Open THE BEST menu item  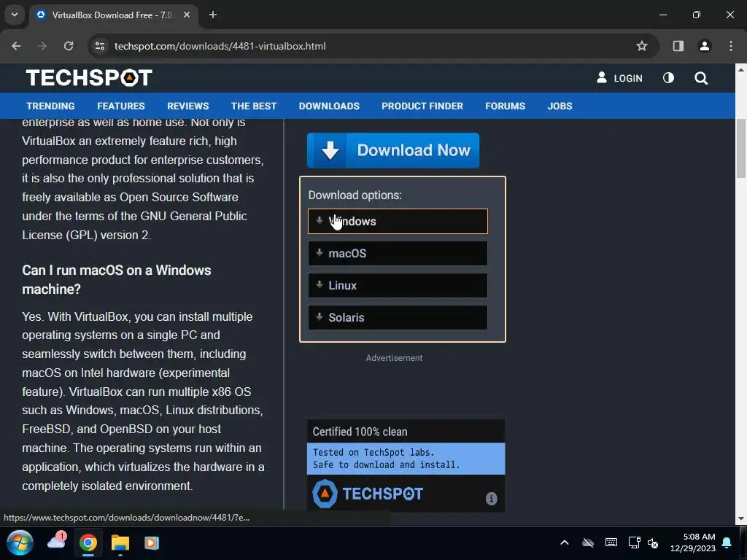coord(253,106)
